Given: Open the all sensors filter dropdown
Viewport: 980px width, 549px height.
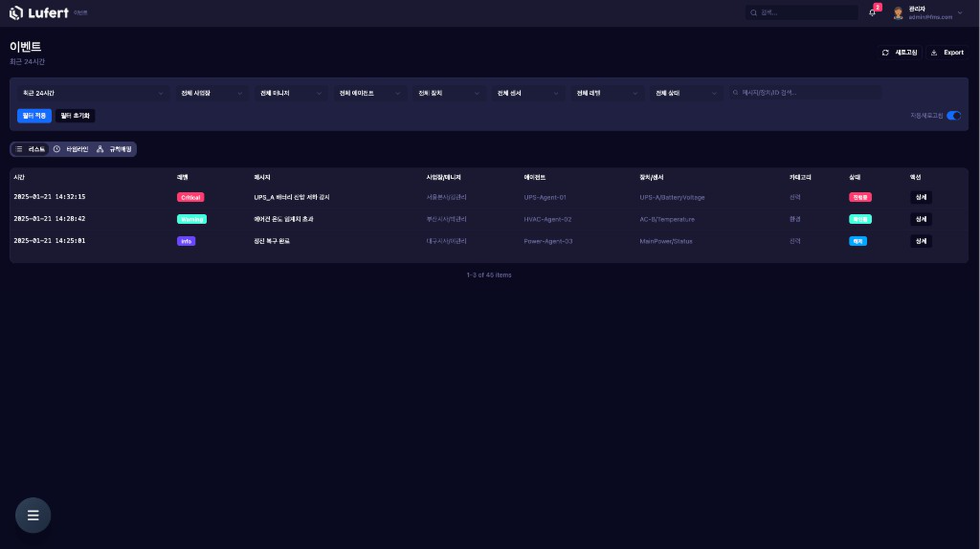Looking at the screenshot, I should point(528,93).
